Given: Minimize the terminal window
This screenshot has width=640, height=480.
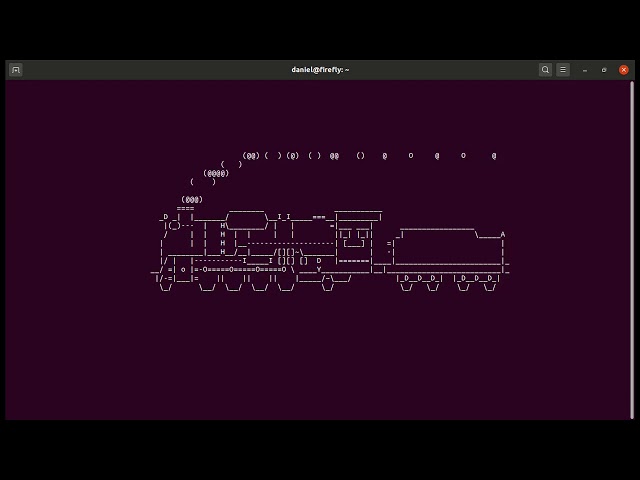Looking at the screenshot, I should coord(585,70).
